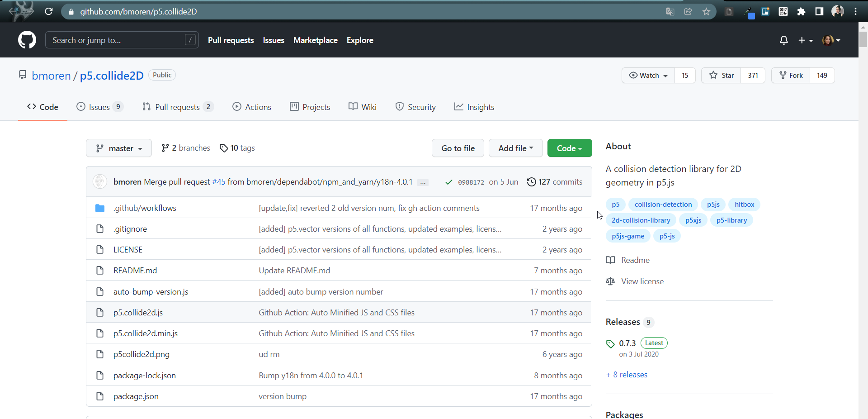Open the Insights tab
Image resolution: width=868 pixels, height=419 pixels.
click(x=474, y=107)
